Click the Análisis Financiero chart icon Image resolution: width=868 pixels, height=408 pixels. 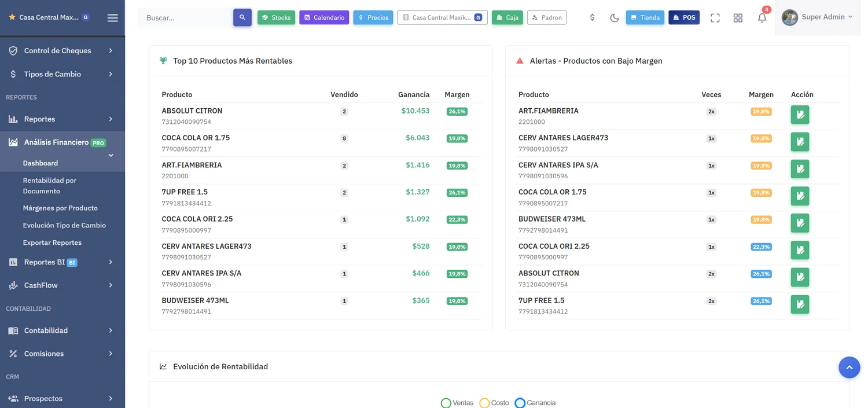pyautogui.click(x=13, y=142)
